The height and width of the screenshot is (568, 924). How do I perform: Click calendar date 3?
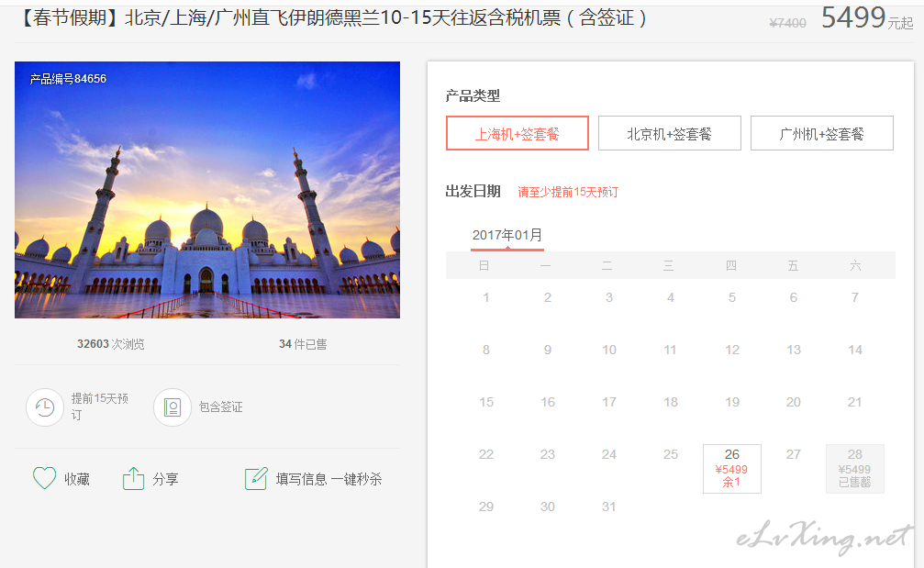[x=608, y=297]
